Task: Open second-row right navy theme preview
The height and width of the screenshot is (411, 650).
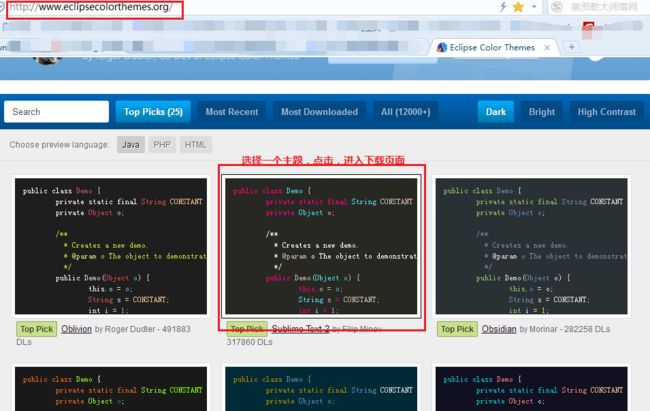Action: coord(531,387)
